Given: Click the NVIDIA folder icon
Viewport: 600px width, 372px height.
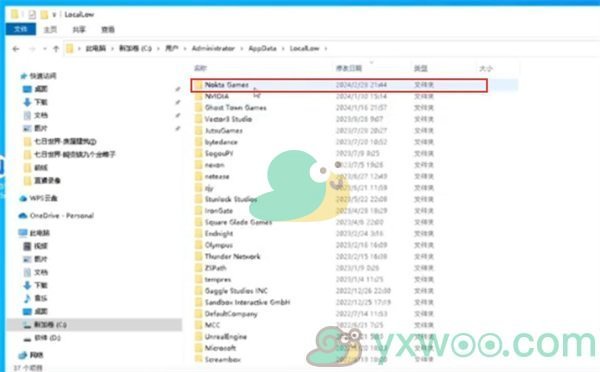Looking at the screenshot, I should point(199,96).
